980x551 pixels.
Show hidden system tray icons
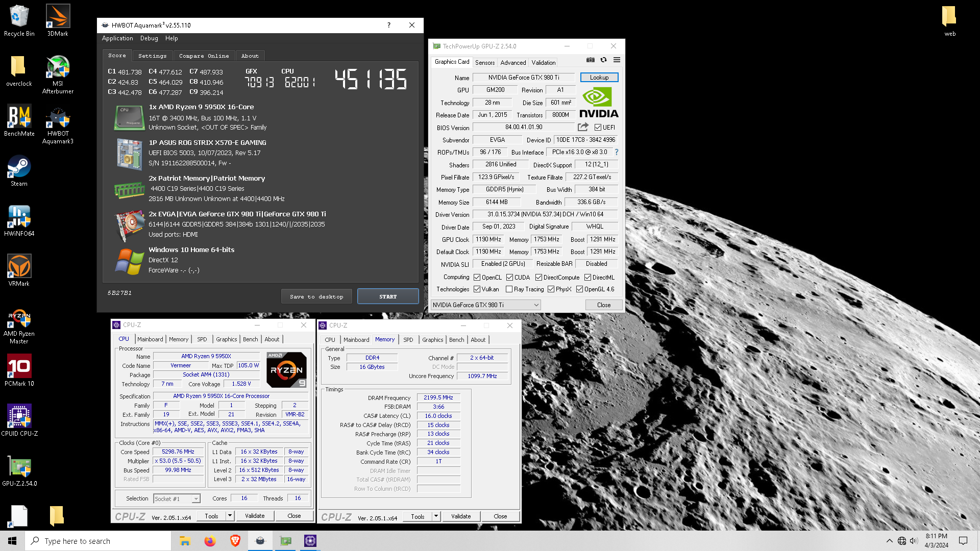click(x=889, y=541)
